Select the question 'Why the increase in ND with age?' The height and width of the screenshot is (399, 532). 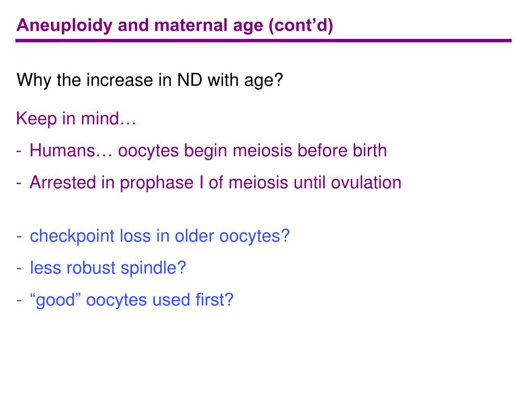coord(150,81)
